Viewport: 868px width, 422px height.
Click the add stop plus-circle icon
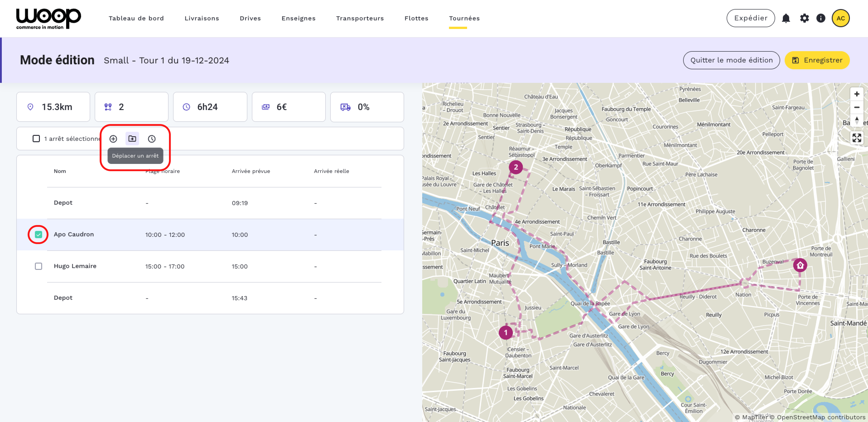click(113, 139)
